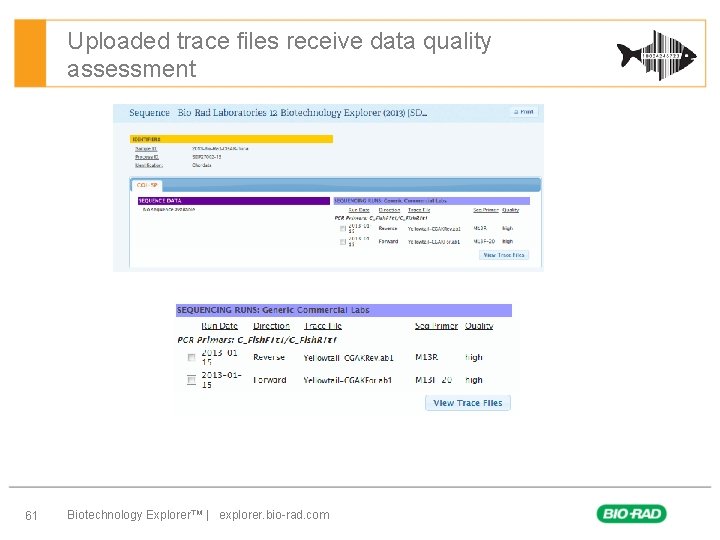Sort by Seq Primer in the small screenshot
Image resolution: width=720 pixels, height=540 pixels.
tap(486, 210)
